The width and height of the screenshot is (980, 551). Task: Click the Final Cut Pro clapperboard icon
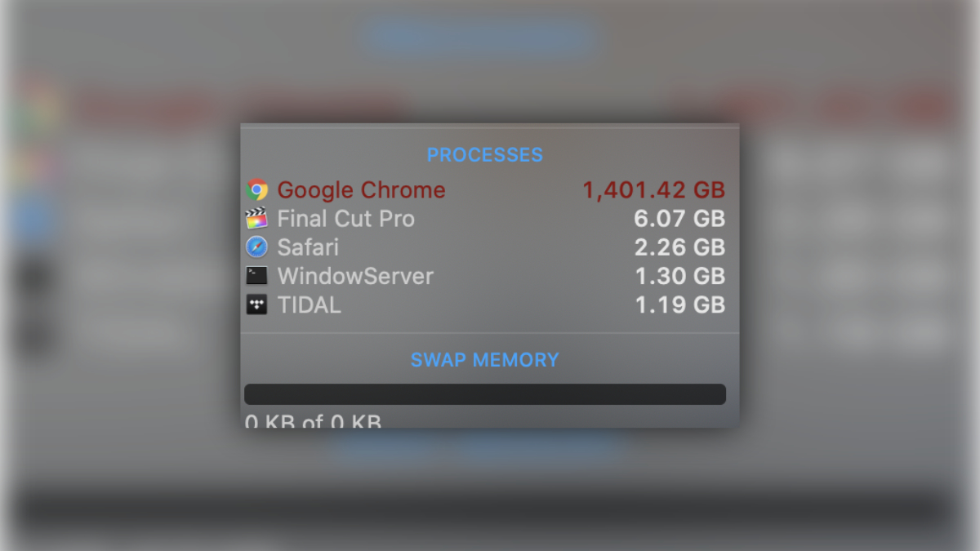[257, 219]
